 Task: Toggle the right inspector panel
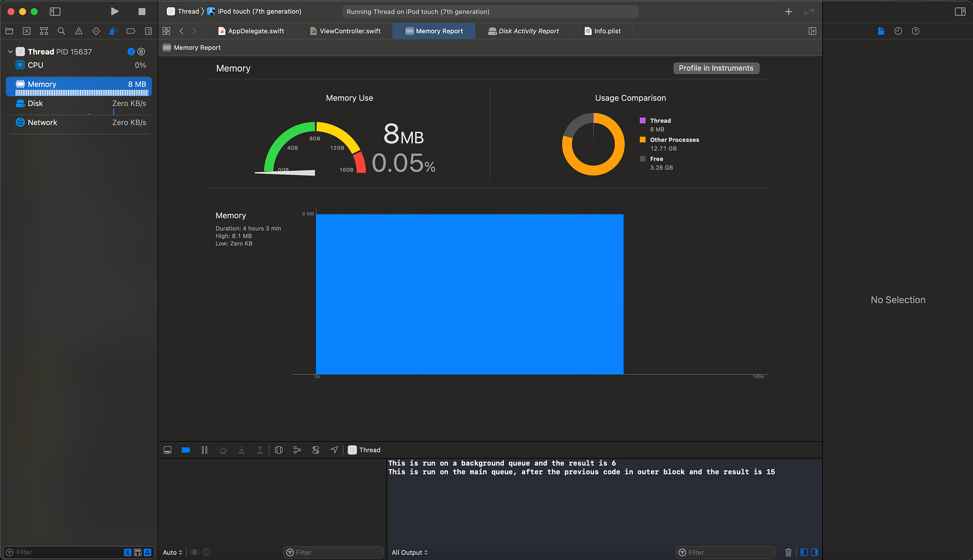pyautogui.click(x=960, y=12)
